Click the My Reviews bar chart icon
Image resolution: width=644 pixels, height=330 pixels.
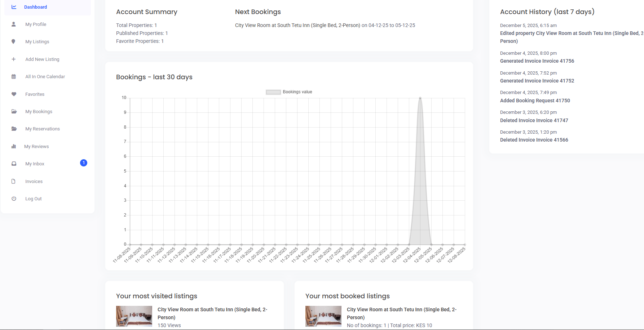click(x=14, y=146)
